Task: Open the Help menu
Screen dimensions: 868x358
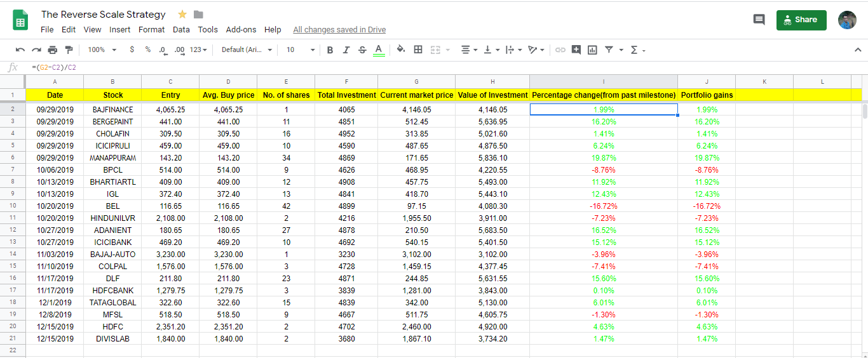Action: (x=273, y=29)
